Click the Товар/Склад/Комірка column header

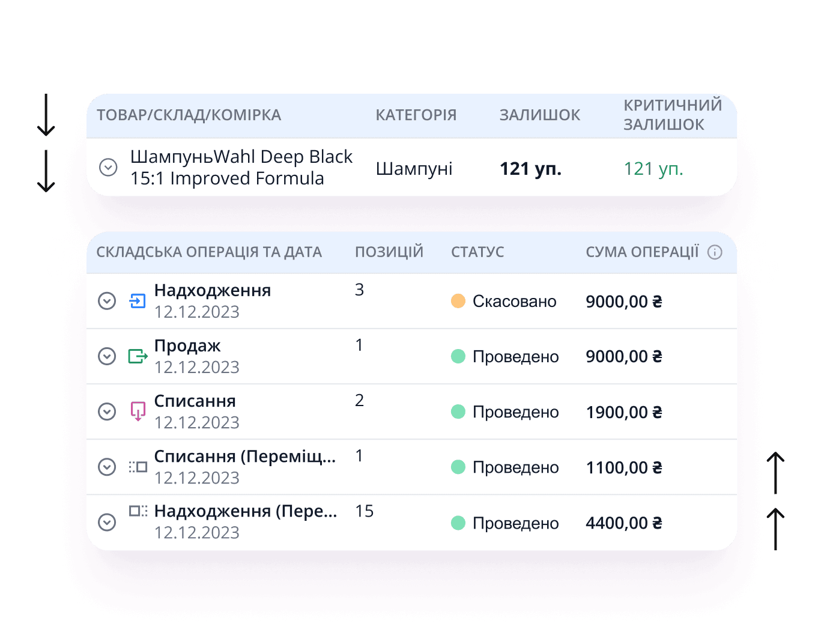(189, 115)
